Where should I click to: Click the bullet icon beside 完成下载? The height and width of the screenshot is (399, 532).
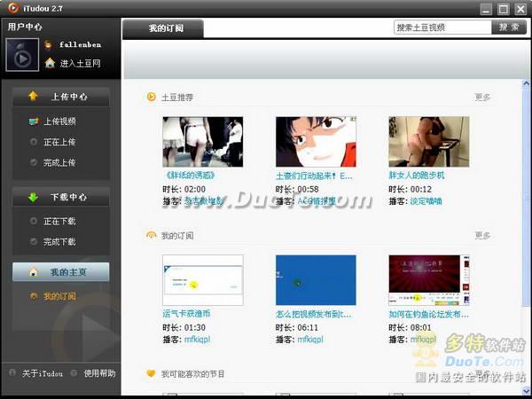[34, 241]
